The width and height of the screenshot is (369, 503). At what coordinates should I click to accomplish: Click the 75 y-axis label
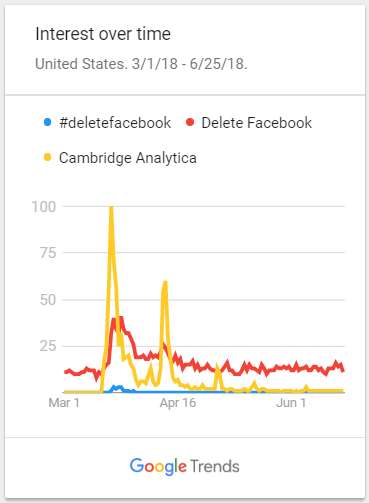pos(48,253)
